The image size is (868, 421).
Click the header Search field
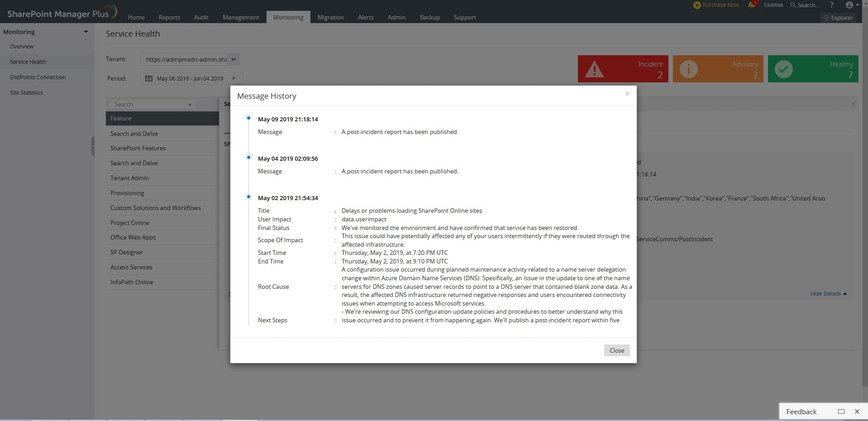click(x=809, y=5)
